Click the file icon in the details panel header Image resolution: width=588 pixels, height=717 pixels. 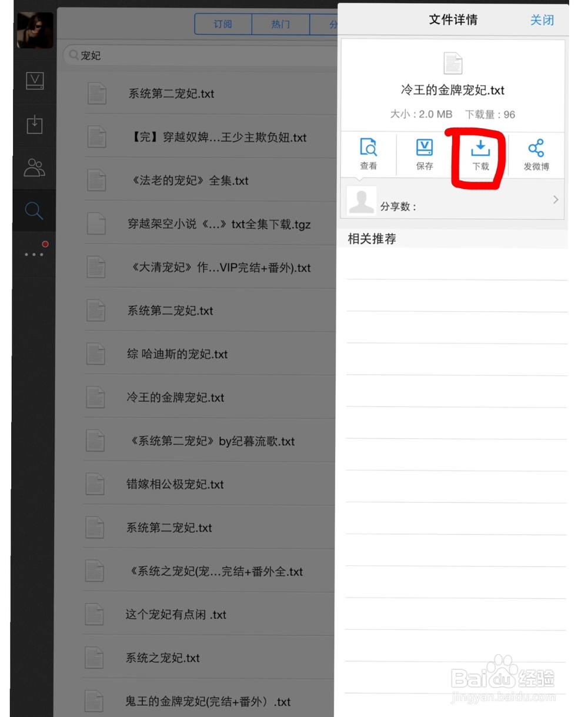click(x=453, y=64)
